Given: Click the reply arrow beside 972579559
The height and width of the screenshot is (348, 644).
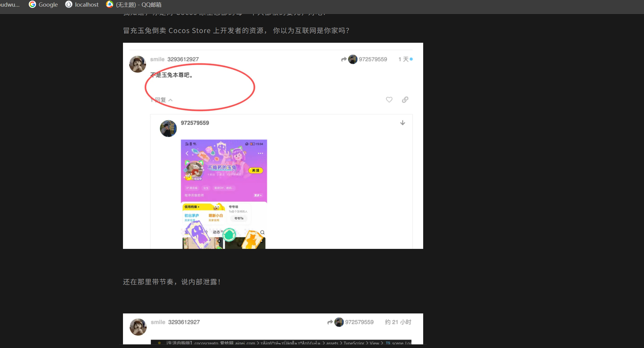Looking at the screenshot, I should point(344,59).
